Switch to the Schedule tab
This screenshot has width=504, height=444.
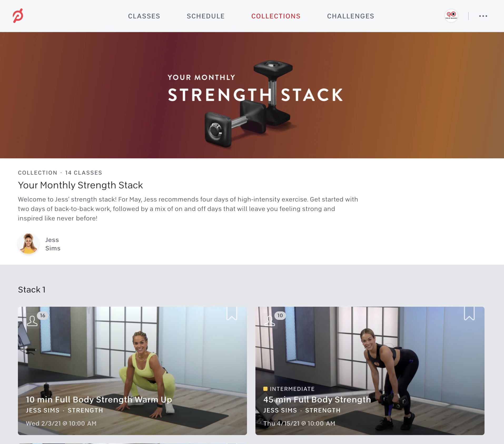coord(206,16)
